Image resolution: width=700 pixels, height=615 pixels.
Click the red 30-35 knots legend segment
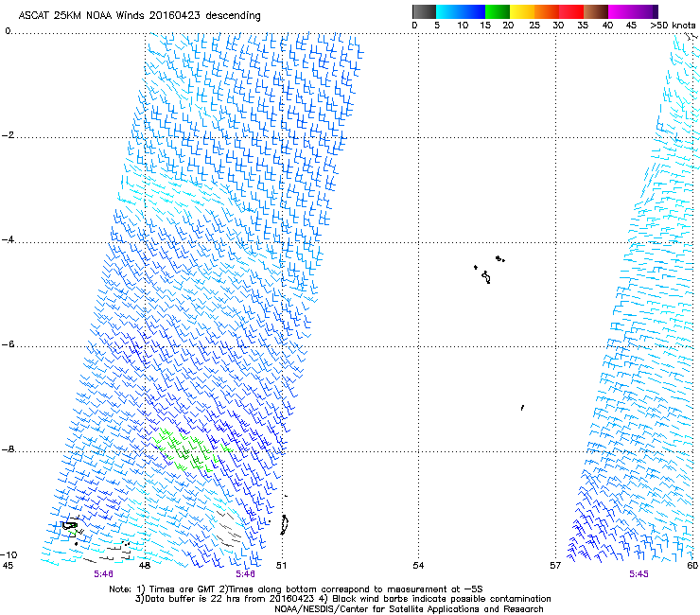point(571,12)
